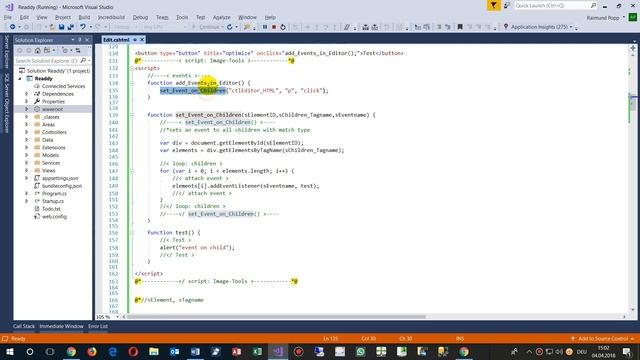Open Solution Explorer window options dropdown
Image resolution: width=640 pixels, height=360 pixels.
tap(73, 40)
